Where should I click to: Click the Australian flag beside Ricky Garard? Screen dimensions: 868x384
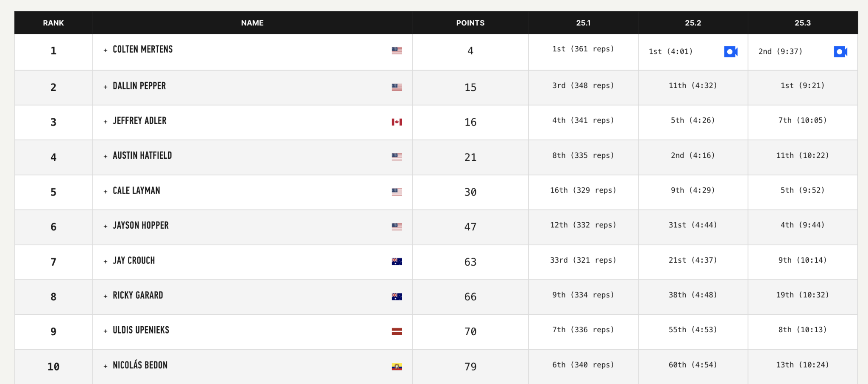pyautogui.click(x=395, y=296)
